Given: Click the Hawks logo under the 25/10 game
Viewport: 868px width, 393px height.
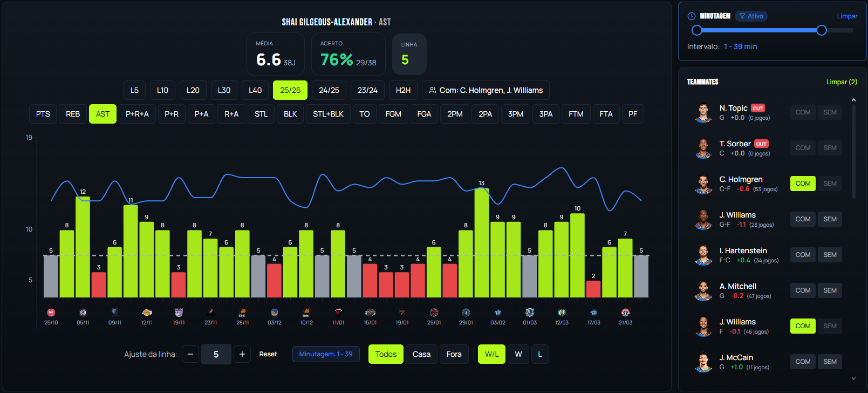Looking at the screenshot, I should tap(51, 313).
